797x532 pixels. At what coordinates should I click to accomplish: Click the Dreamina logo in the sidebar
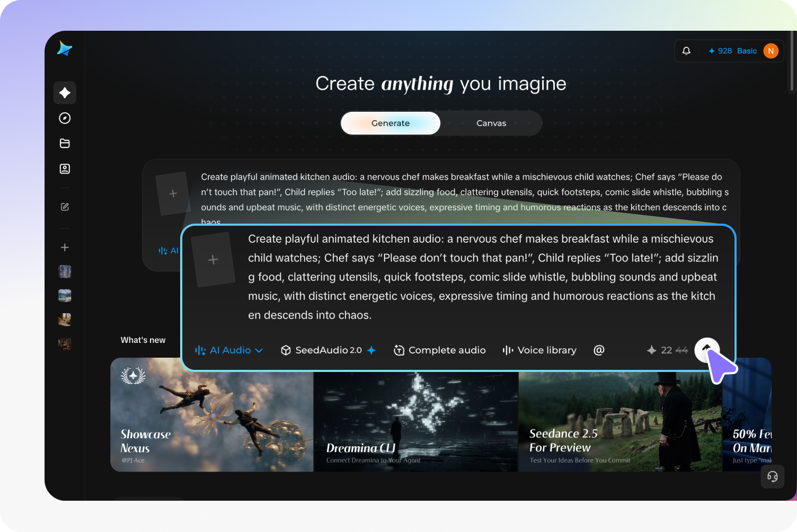[x=65, y=49]
